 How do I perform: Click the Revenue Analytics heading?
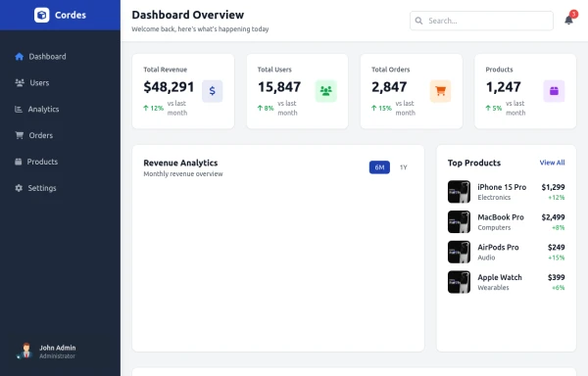(x=180, y=163)
